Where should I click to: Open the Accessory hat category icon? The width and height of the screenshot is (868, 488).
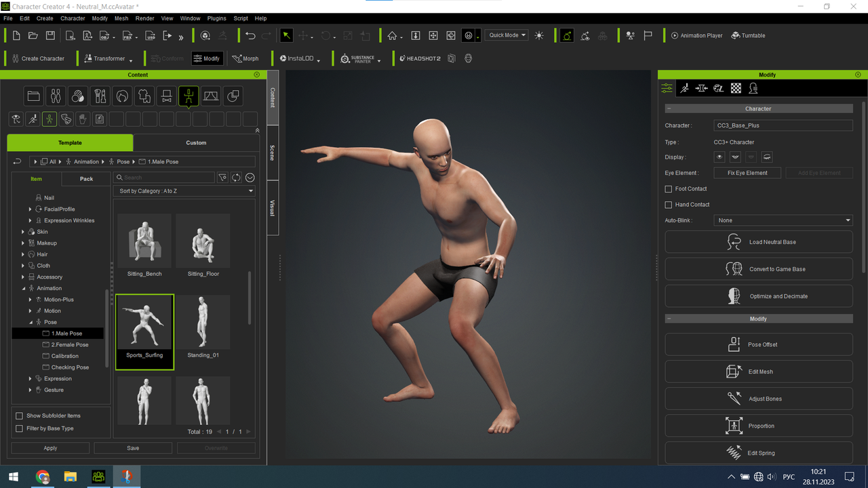(166, 96)
